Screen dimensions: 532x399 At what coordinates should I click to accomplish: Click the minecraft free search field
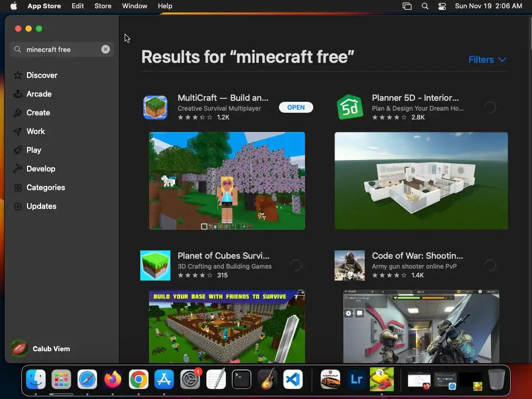point(62,49)
